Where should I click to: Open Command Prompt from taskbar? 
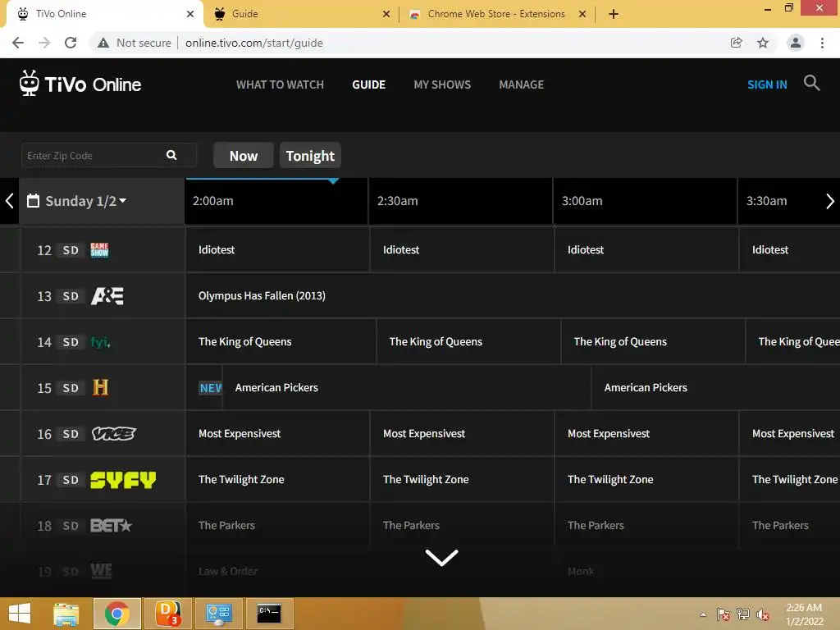(x=269, y=614)
